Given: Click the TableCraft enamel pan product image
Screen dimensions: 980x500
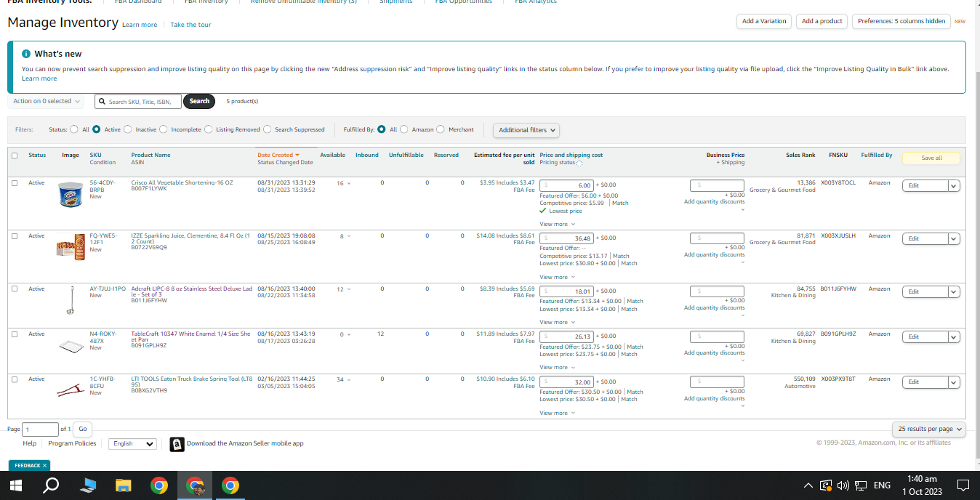Looking at the screenshot, I should (x=71, y=346).
